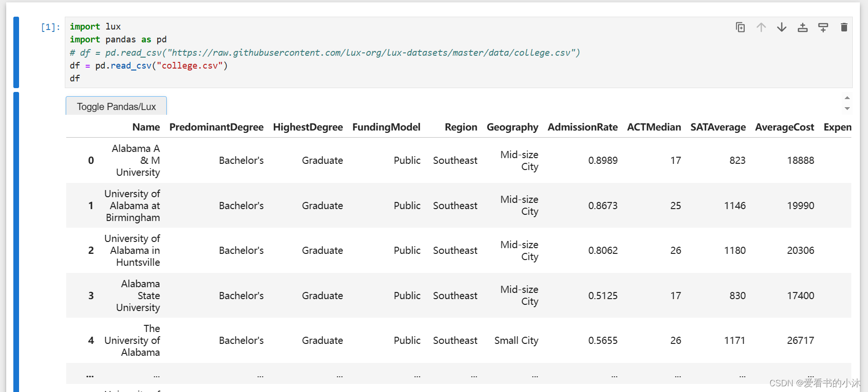Screen dimensions: 868x392
Task: Click the Region column header
Action: [461, 127]
